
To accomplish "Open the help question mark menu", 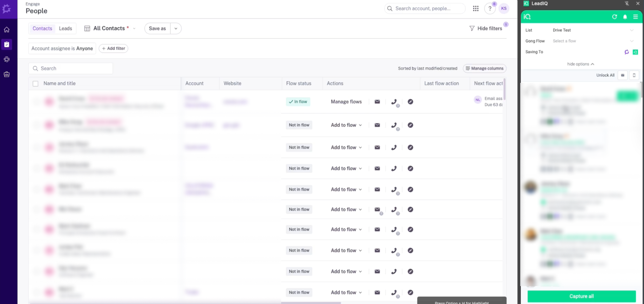I will pos(490,8).
